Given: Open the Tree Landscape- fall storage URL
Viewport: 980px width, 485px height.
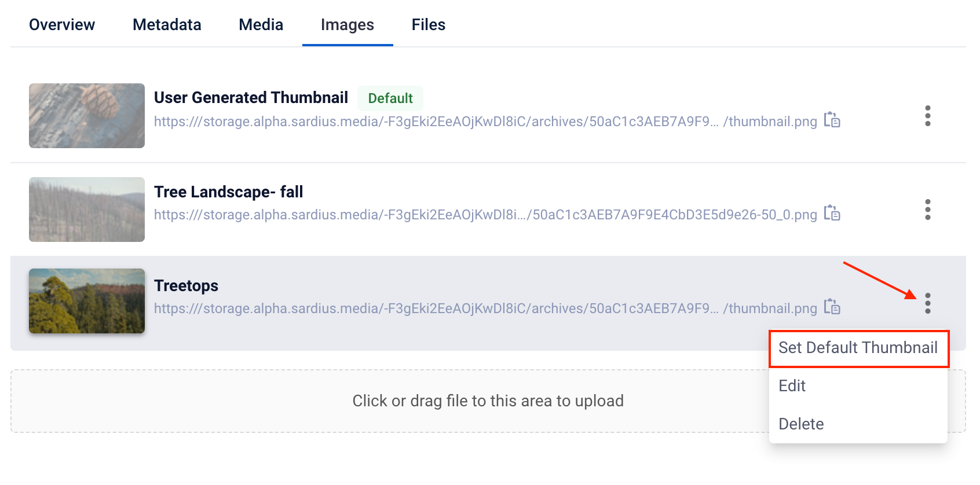Looking at the screenshot, I should (x=485, y=215).
